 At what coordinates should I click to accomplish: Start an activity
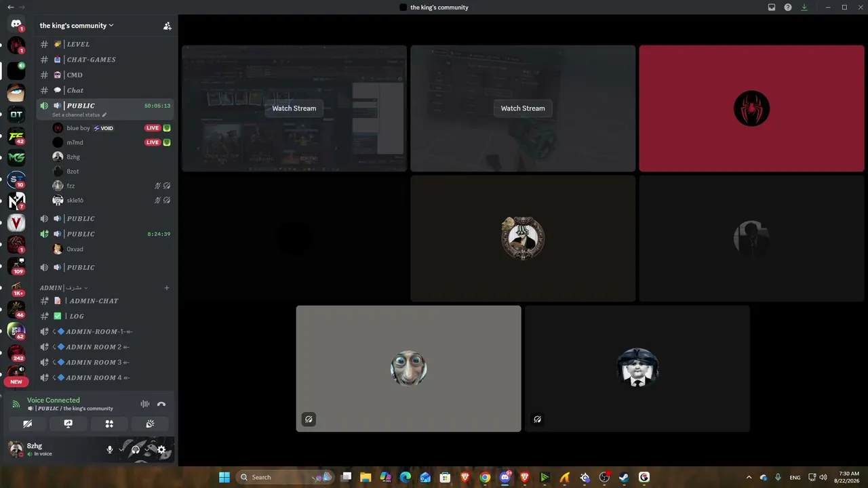point(109,424)
